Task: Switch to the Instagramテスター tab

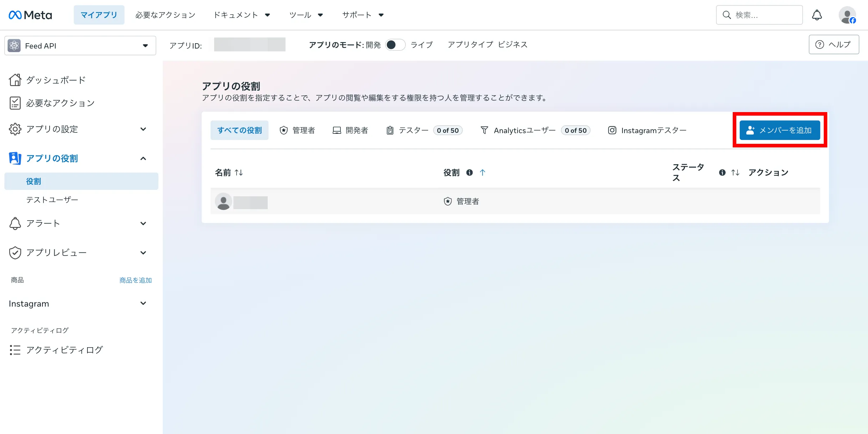Action: [x=647, y=130]
